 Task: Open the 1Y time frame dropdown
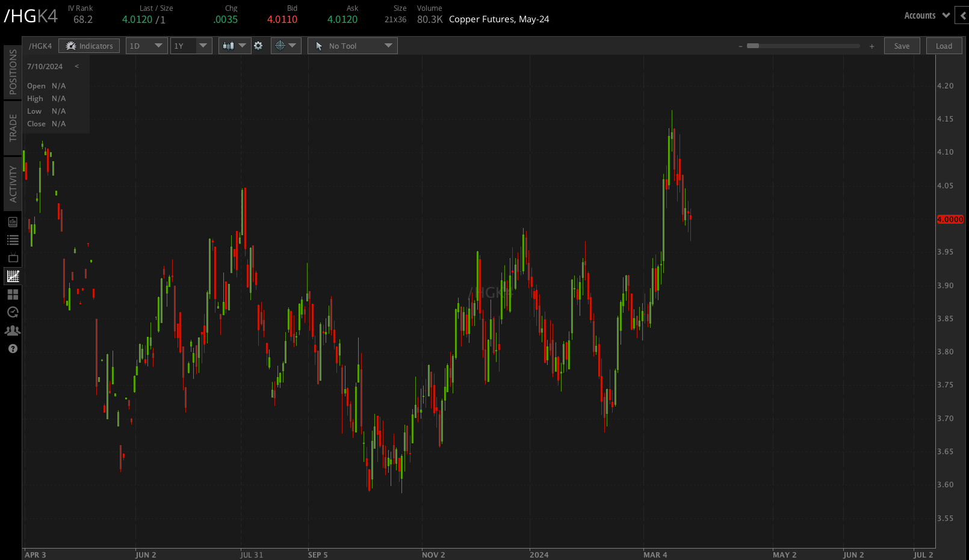click(x=191, y=46)
